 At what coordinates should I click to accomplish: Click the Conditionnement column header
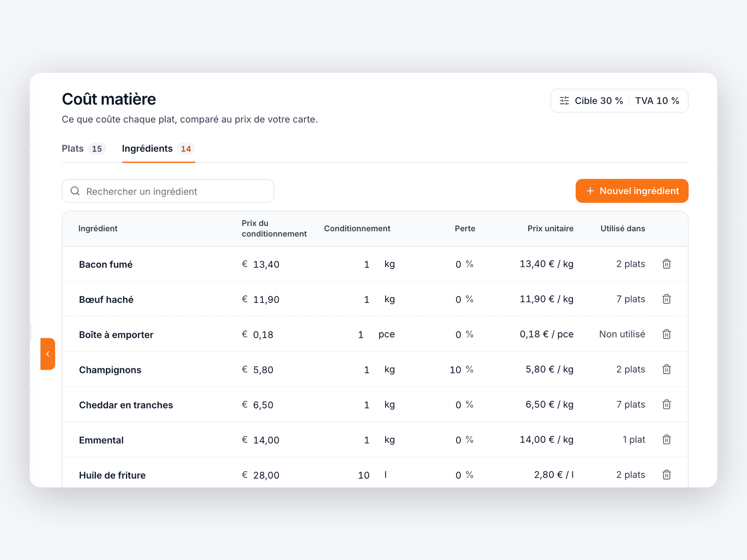357,229
